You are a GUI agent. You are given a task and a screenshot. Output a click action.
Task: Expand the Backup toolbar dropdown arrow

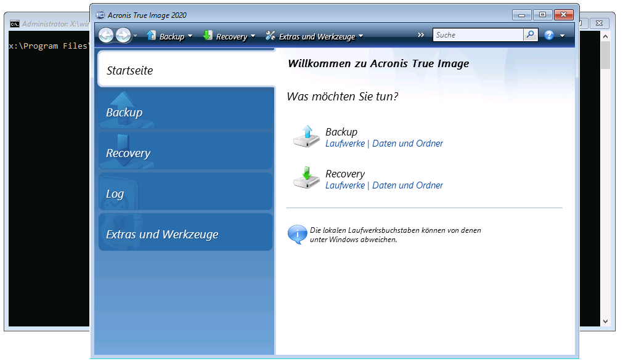coord(190,36)
